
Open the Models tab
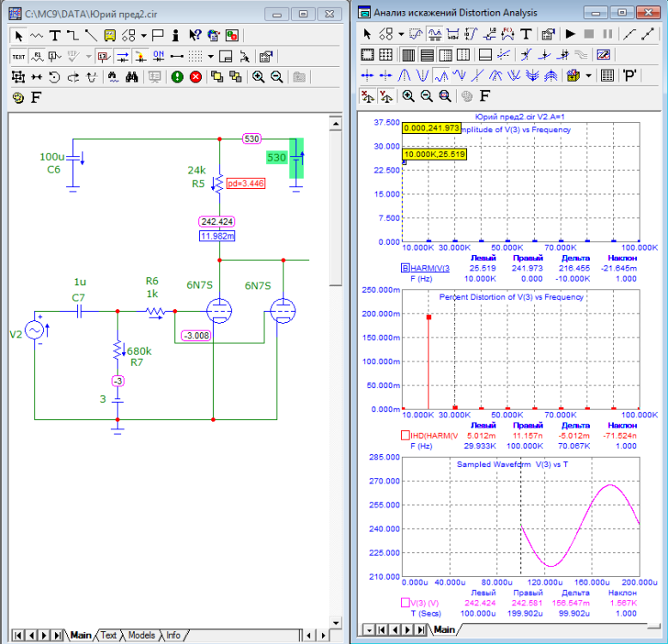click(142, 635)
